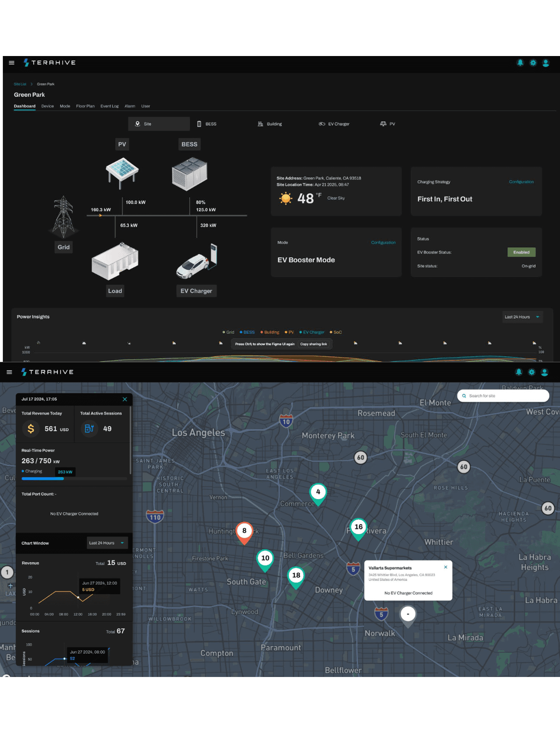This screenshot has height=747, width=560.
Task: Click the Load label button in diagram
Action: pos(115,291)
